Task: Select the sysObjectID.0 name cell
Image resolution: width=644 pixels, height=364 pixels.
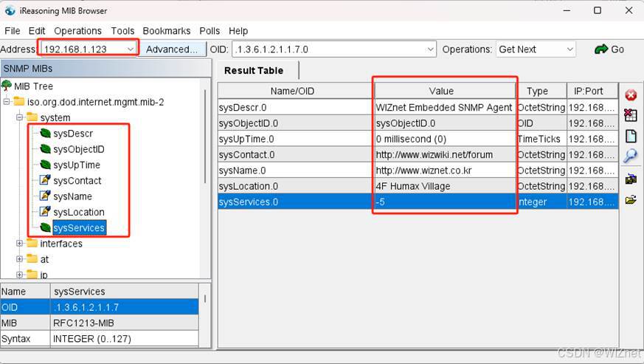Action: [x=295, y=123]
